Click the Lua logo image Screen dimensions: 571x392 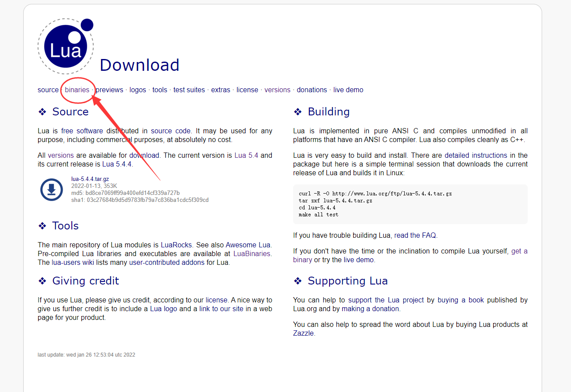(x=66, y=46)
